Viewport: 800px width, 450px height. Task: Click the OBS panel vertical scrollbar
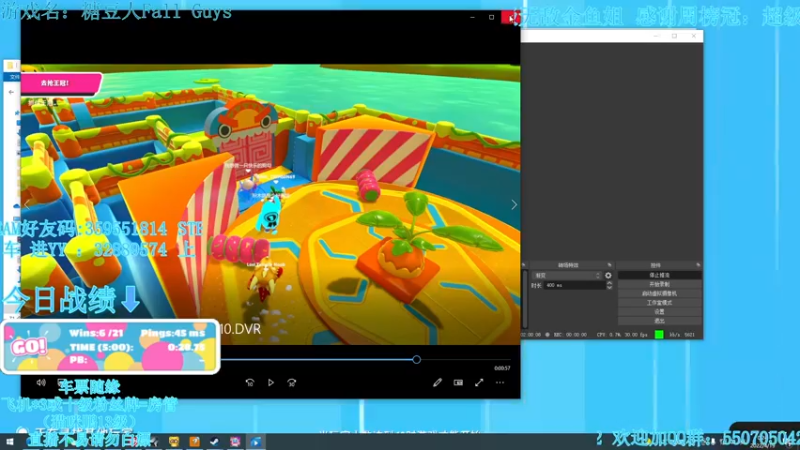pos(526,298)
